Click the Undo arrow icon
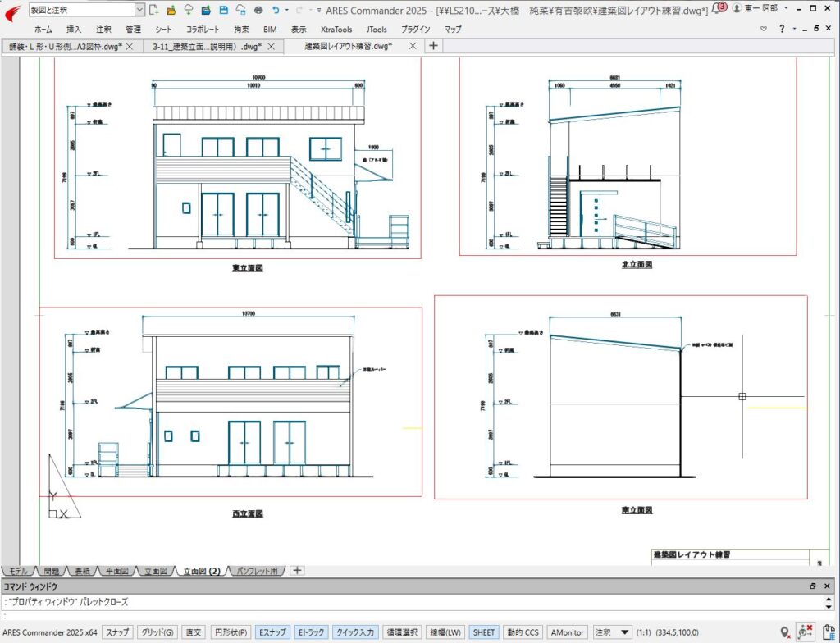The image size is (840, 643). [276, 10]
